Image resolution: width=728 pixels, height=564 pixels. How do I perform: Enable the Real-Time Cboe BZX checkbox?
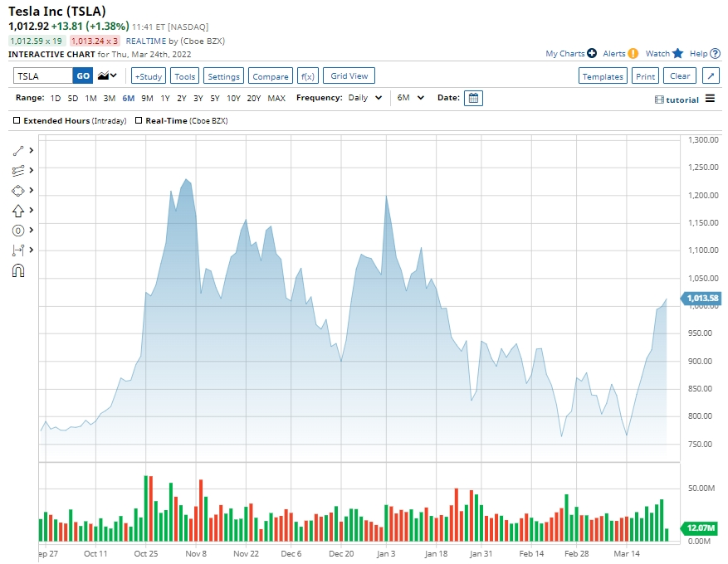[x=139, y=120]
